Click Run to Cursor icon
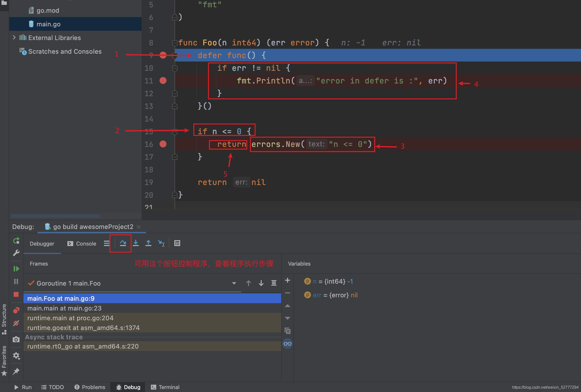The width and height of the screenshot is (581, 392). [161, 243]
